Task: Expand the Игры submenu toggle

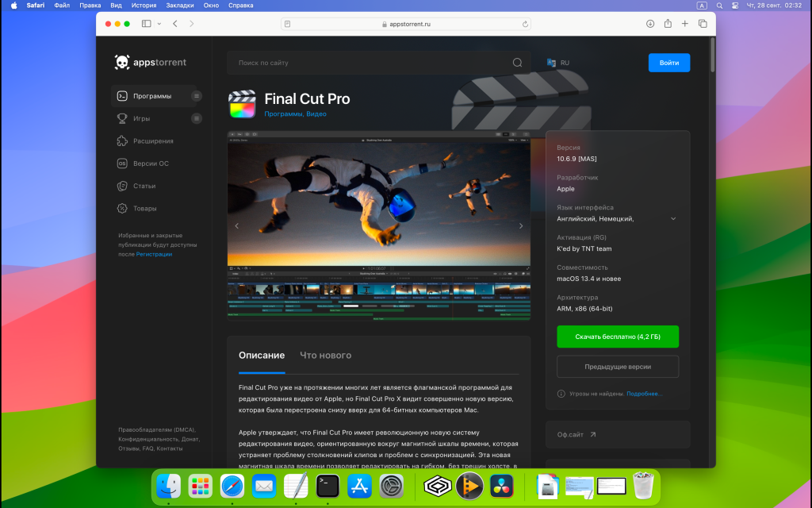Action: (x=197, y=119)
